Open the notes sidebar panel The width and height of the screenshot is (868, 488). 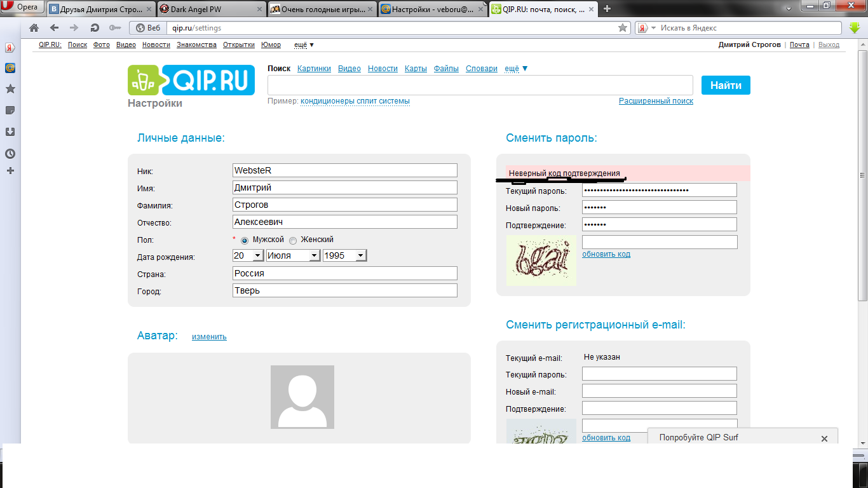(x=10, y=111)
